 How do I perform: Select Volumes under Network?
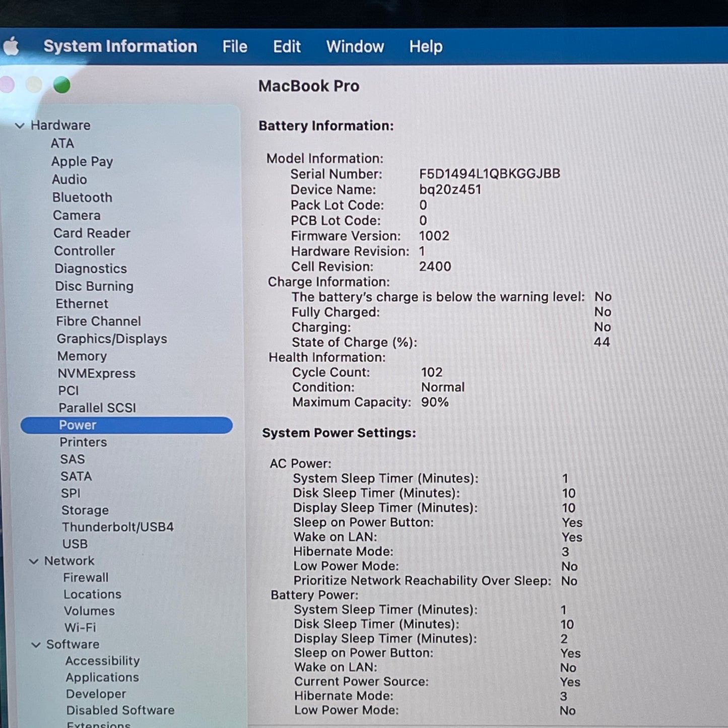point(89,611)
